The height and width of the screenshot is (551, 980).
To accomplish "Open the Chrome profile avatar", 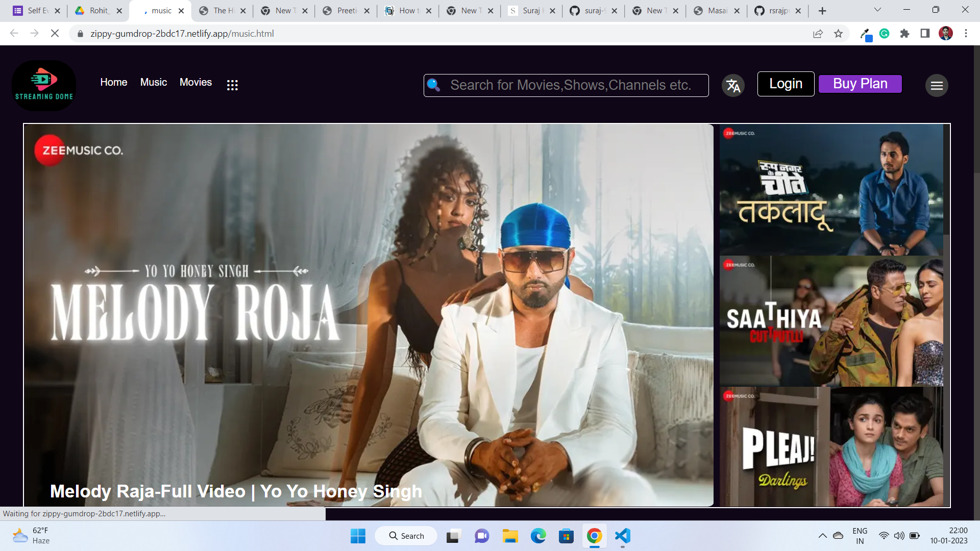I will click(x=946, y=34).
